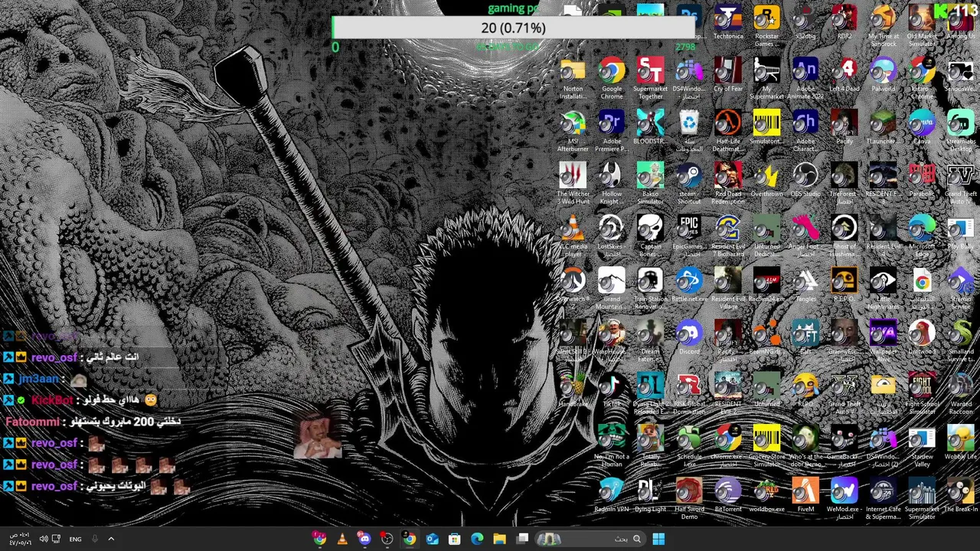The height and width of the screenshot is (551, 980).
Task: Open Google Chrome desktop shortcut
Action: [x=612, y=79]
